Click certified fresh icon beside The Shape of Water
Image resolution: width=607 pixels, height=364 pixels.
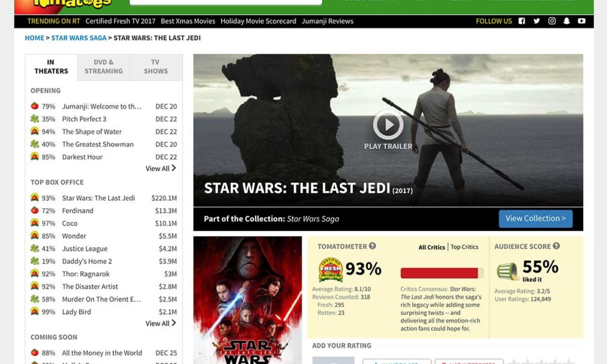pyautogui.click(x=35, y=131)
